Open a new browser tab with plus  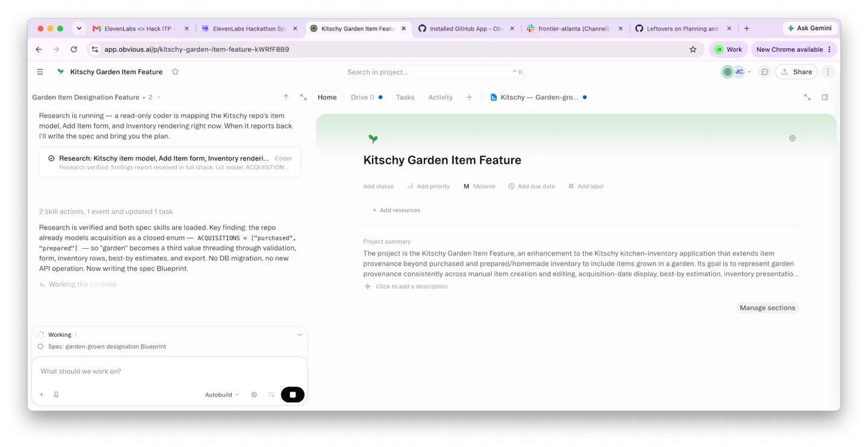coord(746,28)
